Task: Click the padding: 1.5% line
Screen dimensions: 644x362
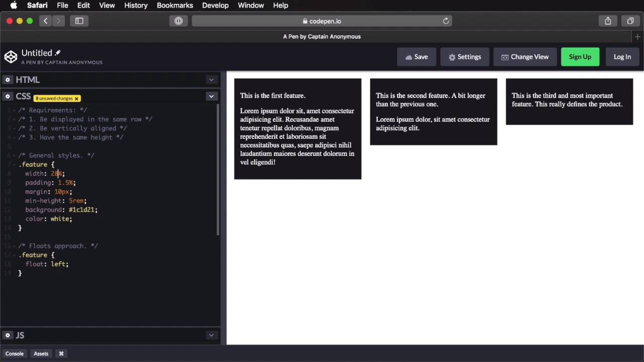Action: pyautogui.click(x=50, y=183)
